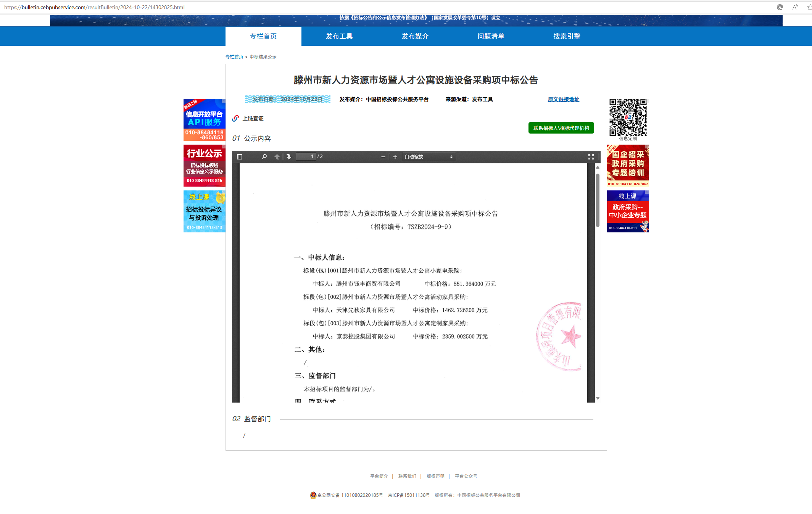
Task: Click 专栏首页 breadcrumb link
Action: (x=234, y=57)
